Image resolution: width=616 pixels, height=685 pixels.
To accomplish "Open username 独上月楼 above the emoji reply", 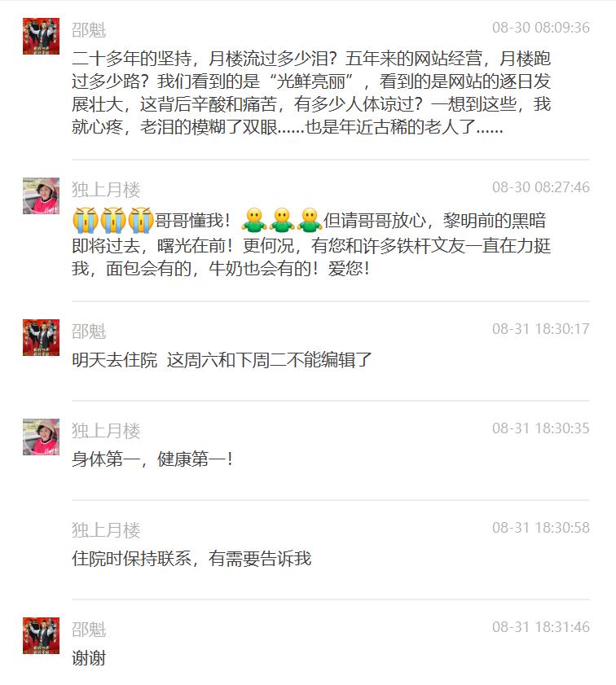I will click(x=106, y=190).
